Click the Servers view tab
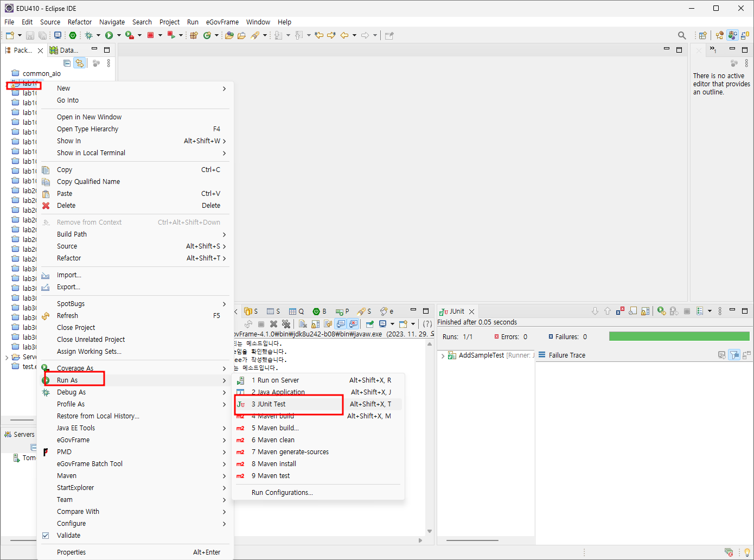754x560 pixels. coord(20,435)
